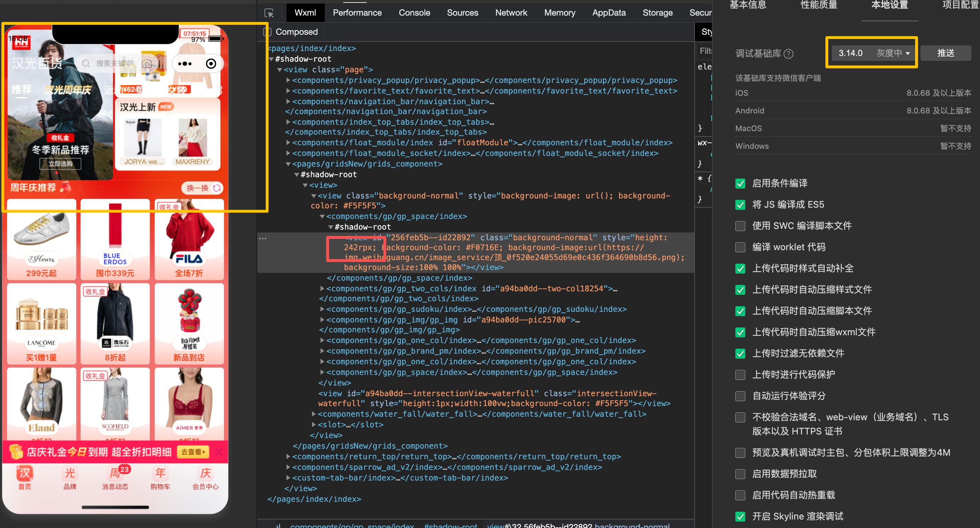Uncheck 将 JS 编译成 ES5

click(740, 204)
